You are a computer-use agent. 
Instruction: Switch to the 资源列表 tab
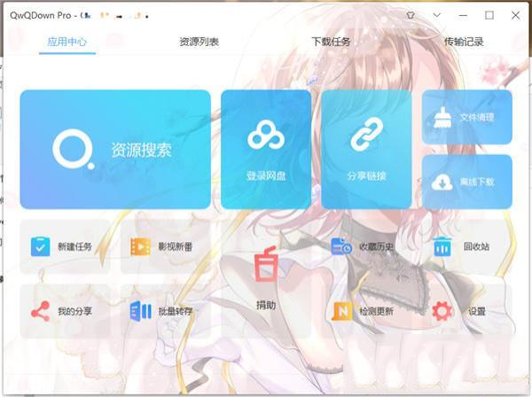(199, 42)
